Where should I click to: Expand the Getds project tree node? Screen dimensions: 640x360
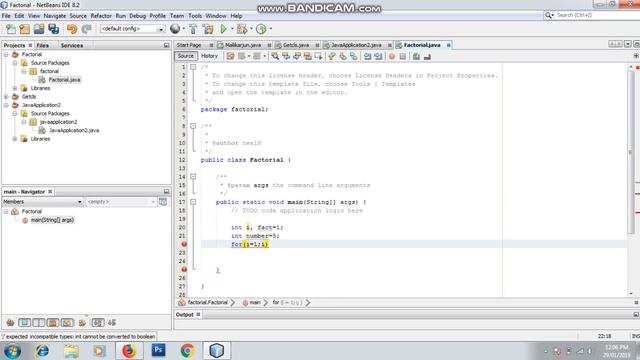click(6, 97)
